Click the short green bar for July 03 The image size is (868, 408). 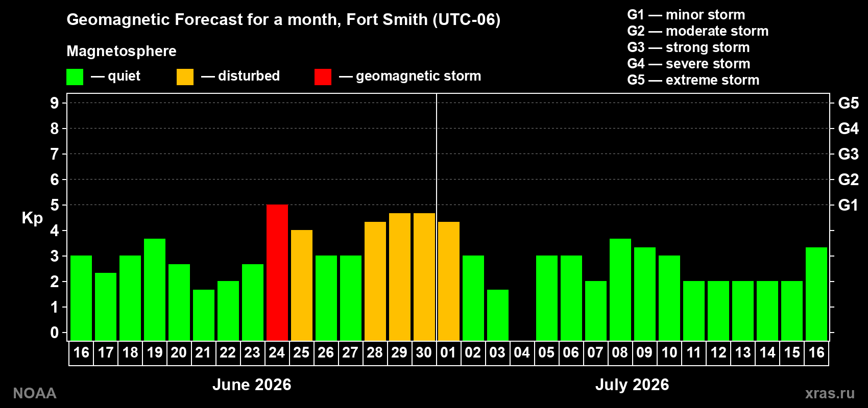(498, 315)
